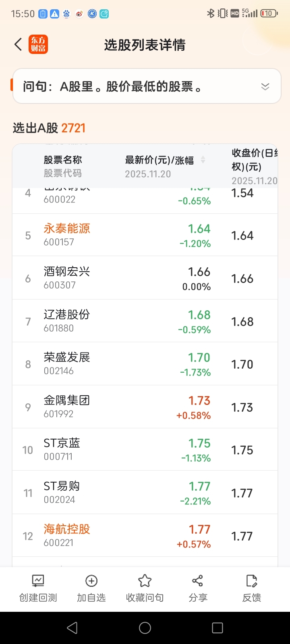Select the 酒钢宏兴 600307 row
This screenshot has width=290, height=644.
(145, 278)
